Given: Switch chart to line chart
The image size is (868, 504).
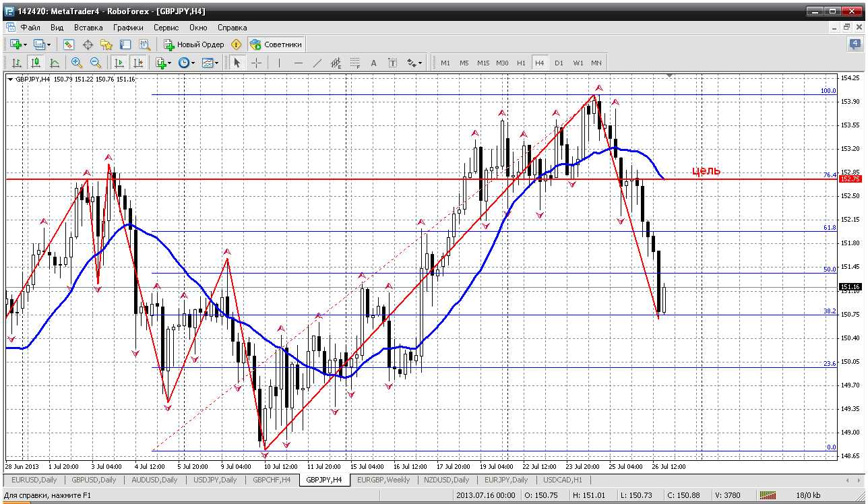Looking at the screenshot, I should point(55,63).
